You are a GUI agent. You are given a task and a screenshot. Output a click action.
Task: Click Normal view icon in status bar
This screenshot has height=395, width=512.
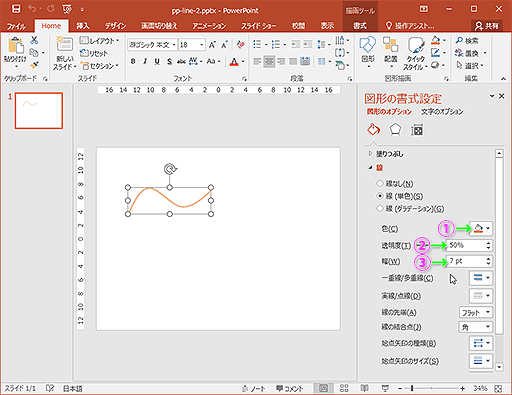point(323,388)
